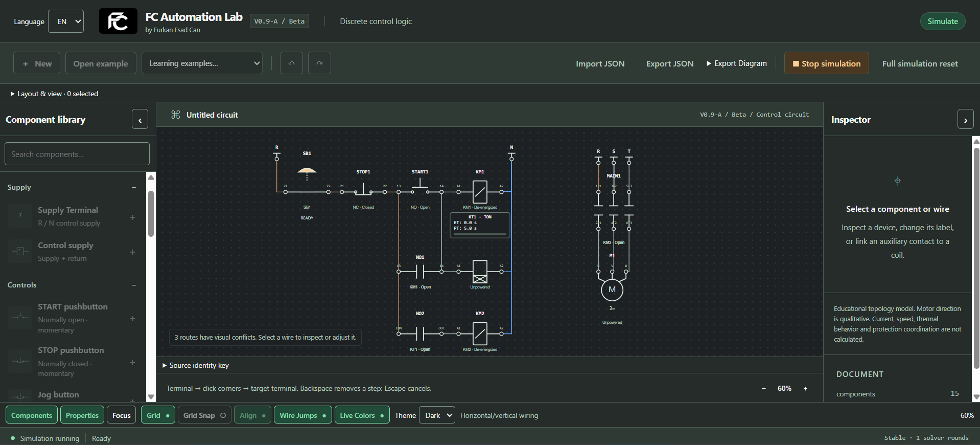The image size is (980, 445).
Task: Add STOP pushbutton with plus icon
Action: 132,362
